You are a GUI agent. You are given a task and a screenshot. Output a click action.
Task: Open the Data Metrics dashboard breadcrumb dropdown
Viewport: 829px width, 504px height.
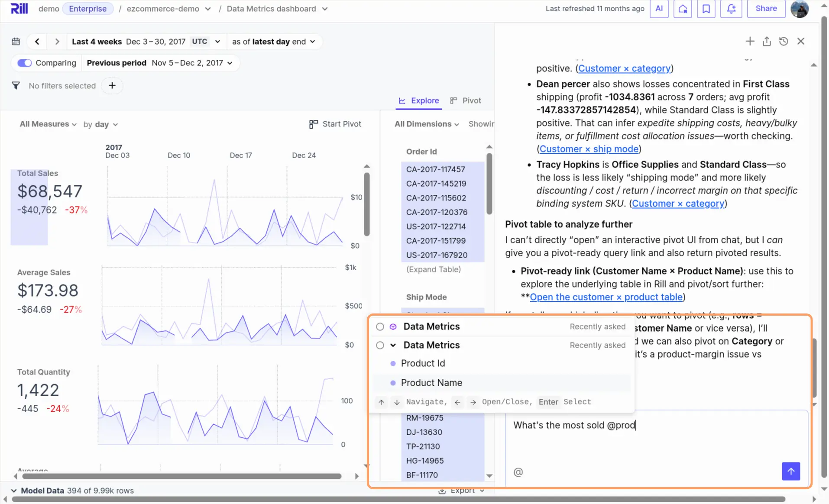(x=277, y=9)
